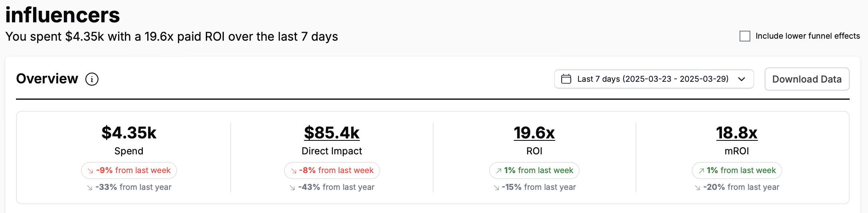Open the 18.8x mROI value link
868x213 pixels.
736,133
